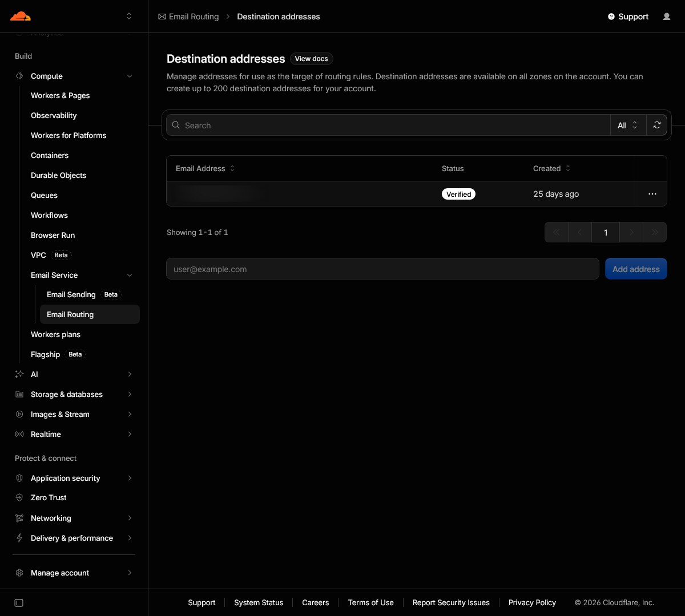Open System Status footer link
This screenshot has width=685, height=616.
(x=259, y=602)
